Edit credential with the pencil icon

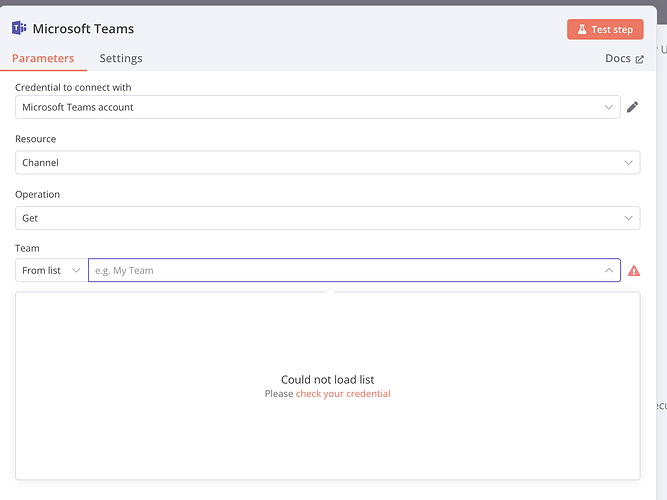coord(633,107)
